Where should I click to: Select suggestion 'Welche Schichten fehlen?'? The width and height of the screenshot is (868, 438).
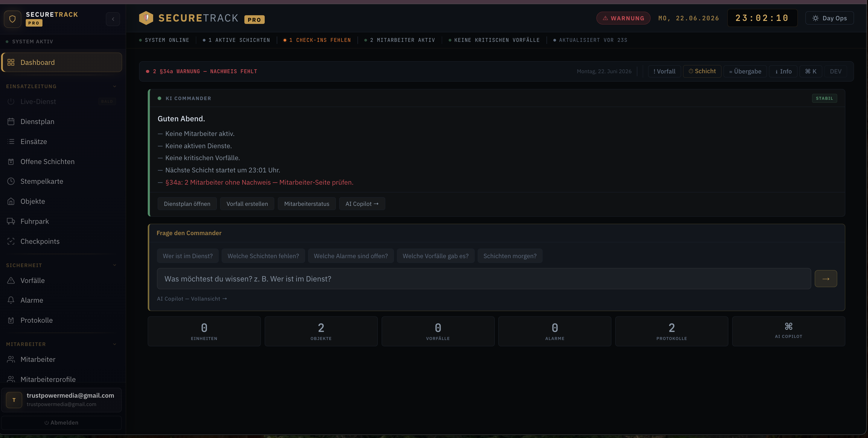tap(263, 256)
